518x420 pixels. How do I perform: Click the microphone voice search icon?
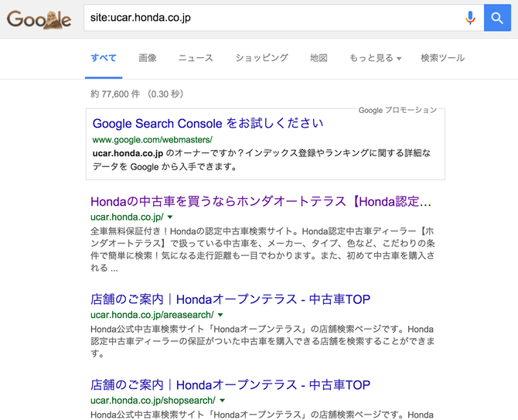point(469,18)
